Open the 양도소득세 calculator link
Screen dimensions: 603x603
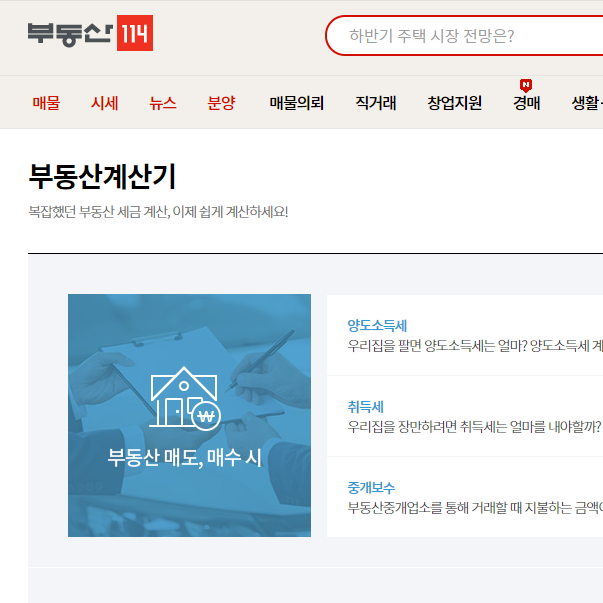click(377, 326)
